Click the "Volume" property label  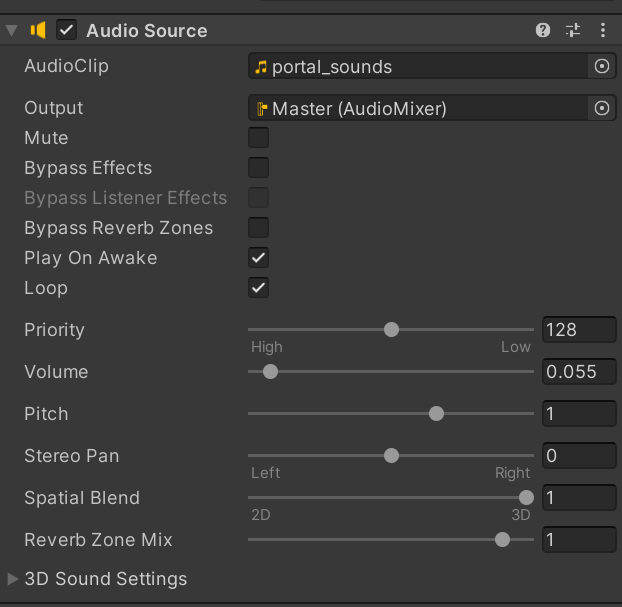click(56, 372)
